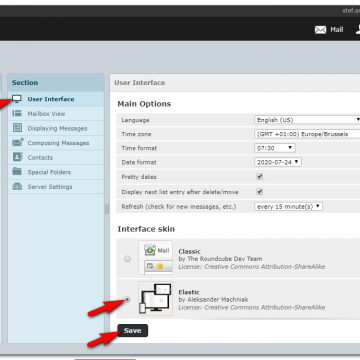Click 'by Aleksander Machniak' text
This screenshot has width=360, height=360.
(x=213, y=300)
